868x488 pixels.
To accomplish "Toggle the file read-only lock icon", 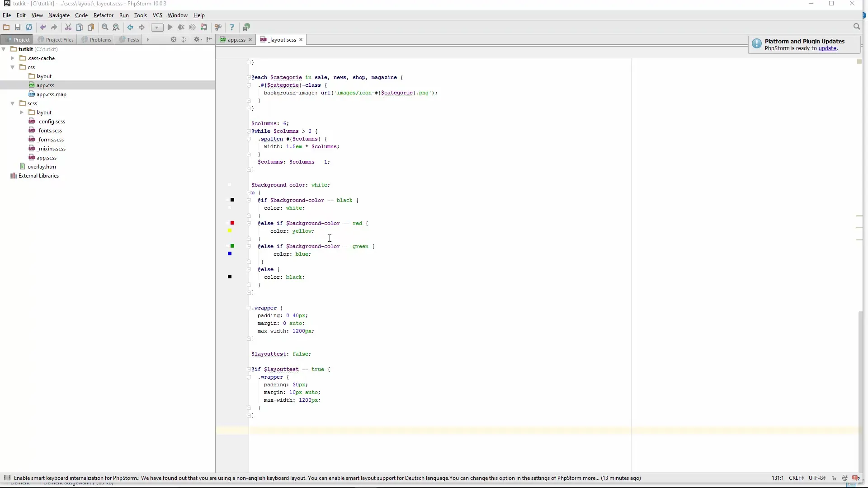I will 834,478.
